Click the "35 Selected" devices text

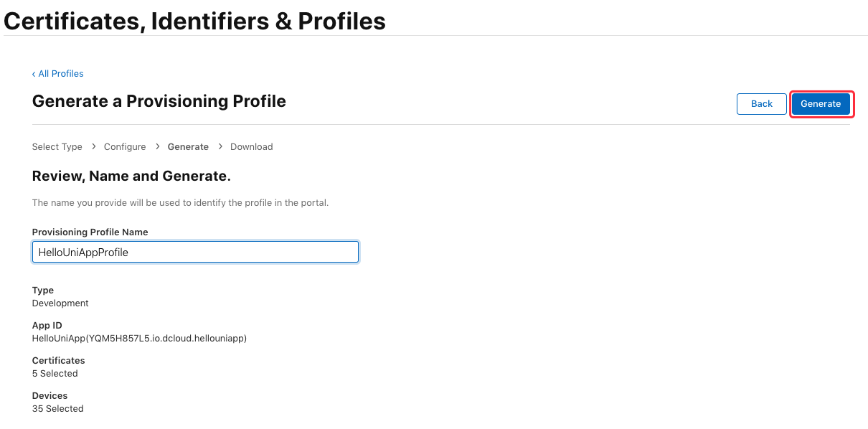pos(58,408)
